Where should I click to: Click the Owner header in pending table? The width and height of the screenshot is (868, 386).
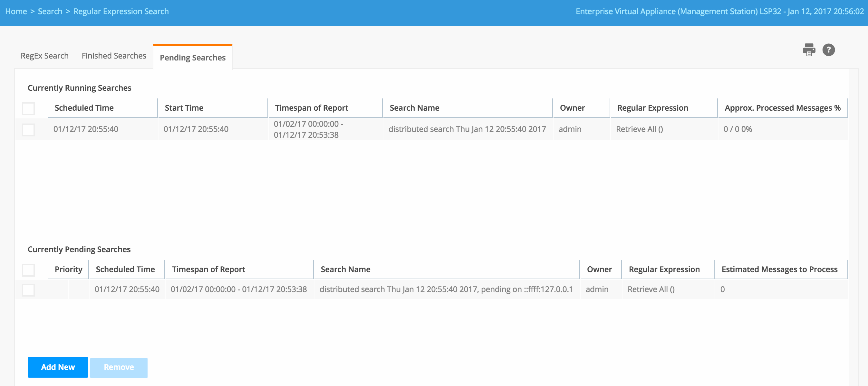(x=599, y=270)
